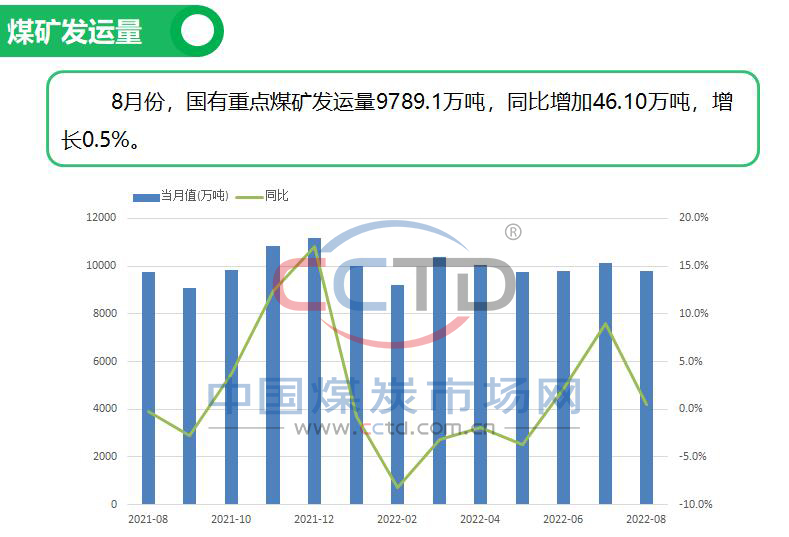Click the 2021-12 x-axis label
Screen dimensions: 789x537
click(x=314, y=519)
